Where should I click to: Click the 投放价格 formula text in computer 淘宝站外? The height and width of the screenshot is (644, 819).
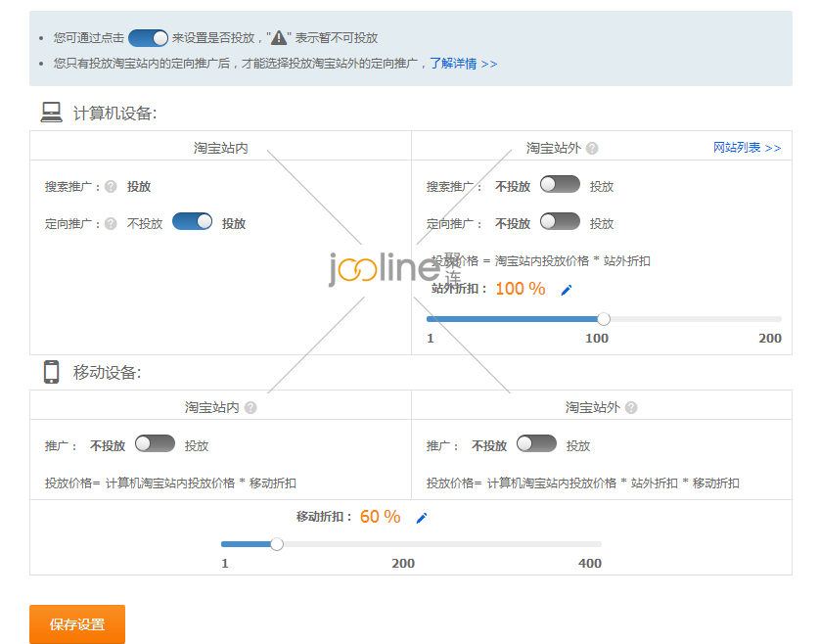click(541, 261)
